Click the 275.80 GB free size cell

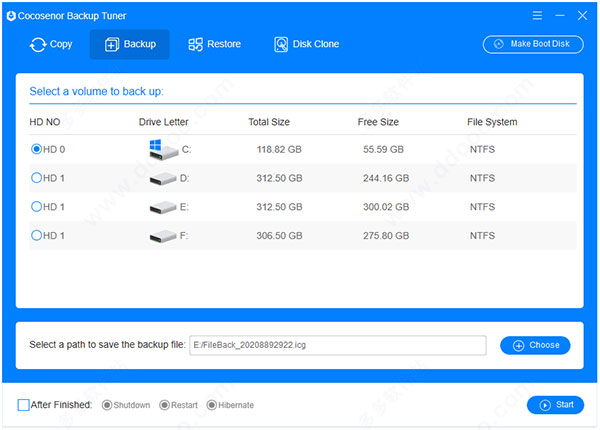coord(386,236)
